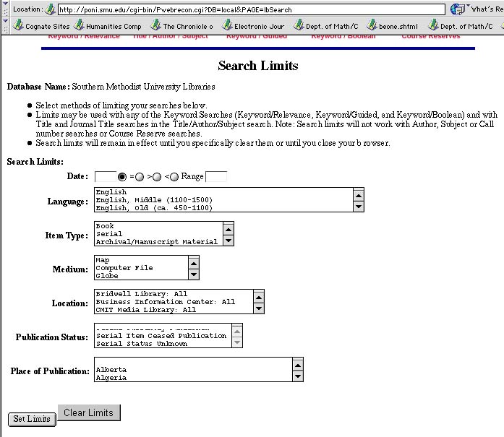Viewport: 504px width, 437px height.
Task: Select Serial Item Ceased Publication status
Action: 163,336
